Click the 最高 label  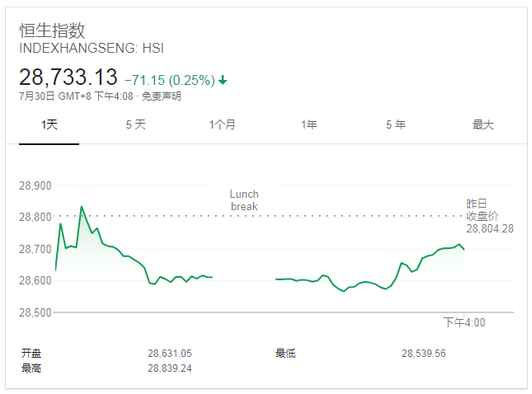pos(31,368)
